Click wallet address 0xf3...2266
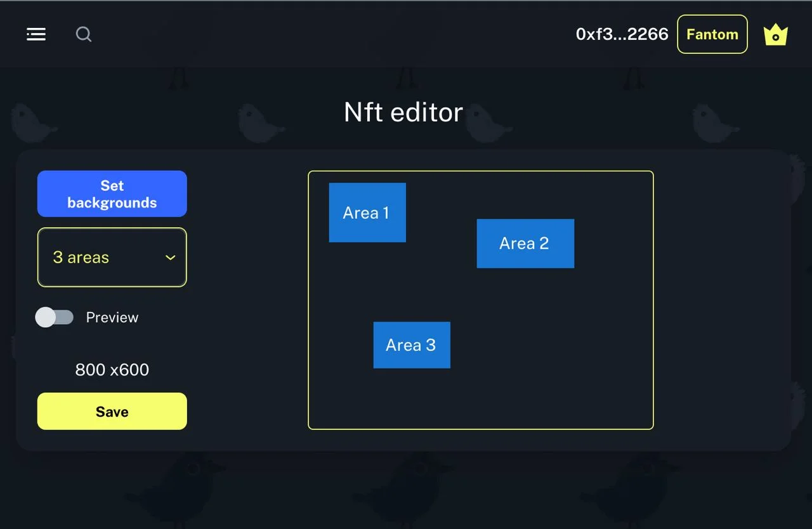The height and width of the screenshot is (529, 812). point(622,34)
